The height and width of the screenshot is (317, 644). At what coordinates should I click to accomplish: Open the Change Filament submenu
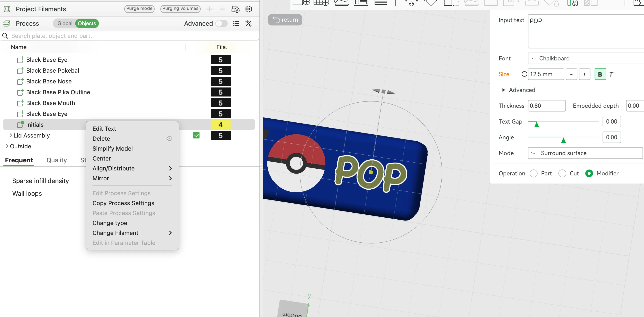[132, 233]
